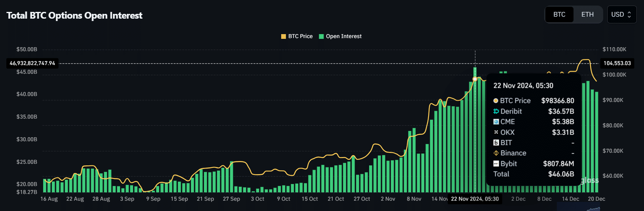Click the Deribit icon in the tooltip

pyautogui.click(x=496, y=111)
